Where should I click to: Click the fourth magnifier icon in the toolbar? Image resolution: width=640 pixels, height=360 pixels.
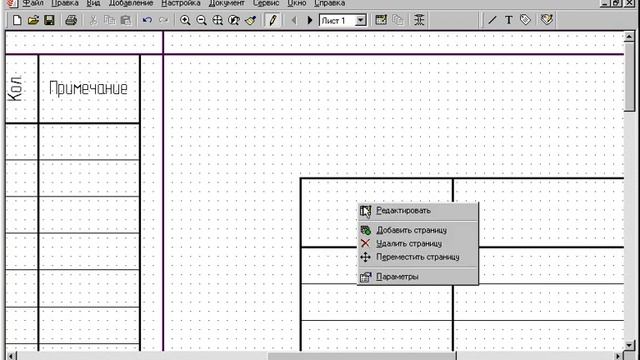[x=234, y=20]
